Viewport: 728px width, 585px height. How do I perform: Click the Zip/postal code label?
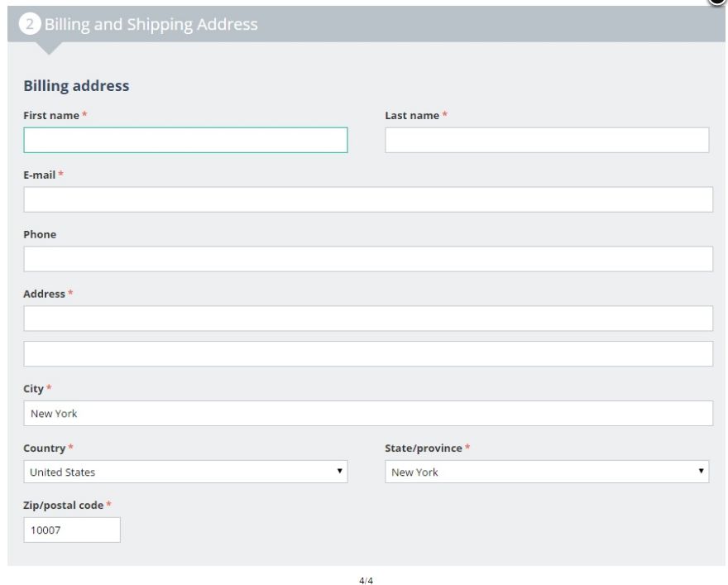[x=63, y=505]
